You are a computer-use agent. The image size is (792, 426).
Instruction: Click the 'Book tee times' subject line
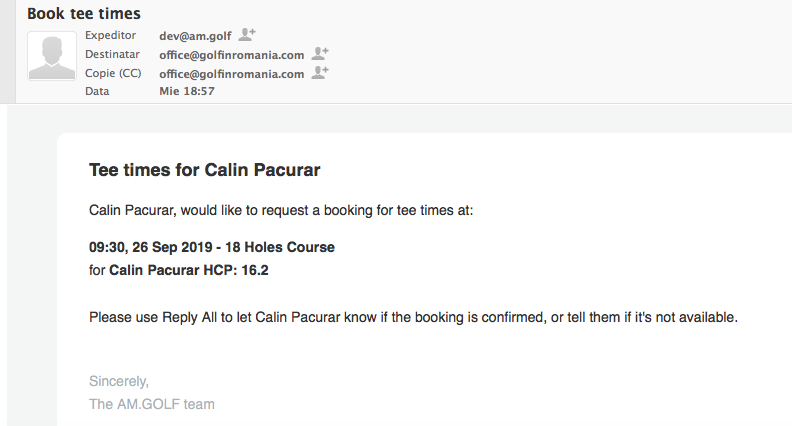coord(84,14)
